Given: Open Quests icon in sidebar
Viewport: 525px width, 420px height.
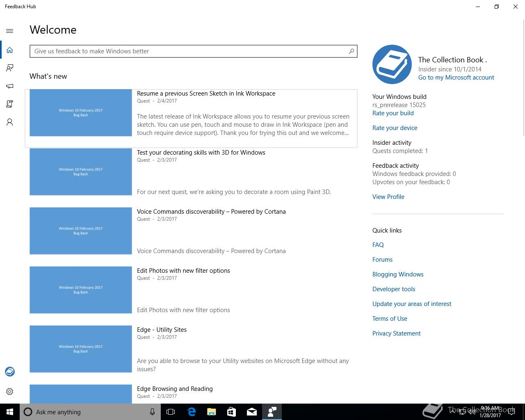Looking at the screenshot, I should click(x=10, y=104).
